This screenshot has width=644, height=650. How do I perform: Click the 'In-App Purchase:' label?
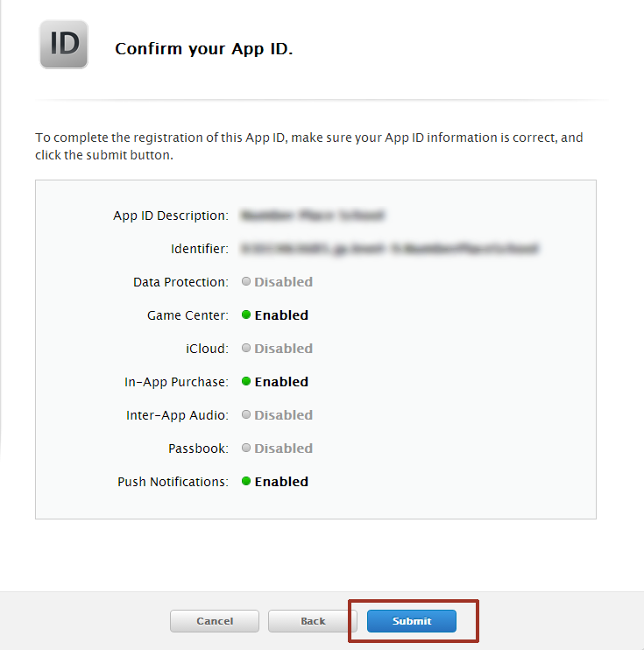click(x=176, y=382)
